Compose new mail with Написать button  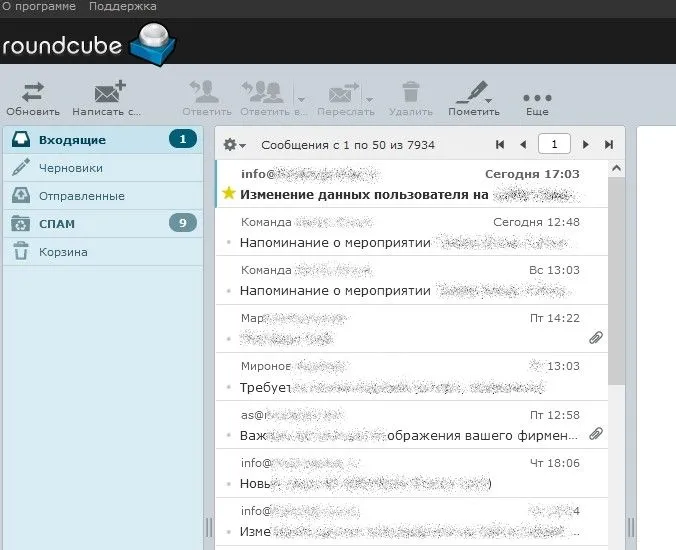click(x=107, y=94)
